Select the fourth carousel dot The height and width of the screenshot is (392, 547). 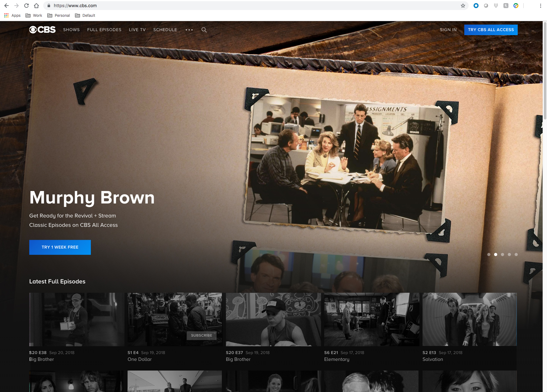point(509,254)
